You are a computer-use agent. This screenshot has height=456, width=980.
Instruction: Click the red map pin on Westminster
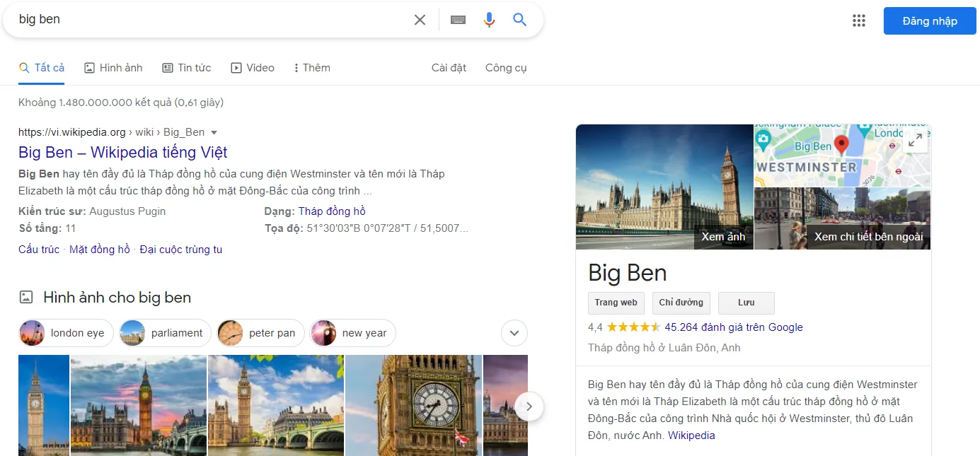pos(841,145)
